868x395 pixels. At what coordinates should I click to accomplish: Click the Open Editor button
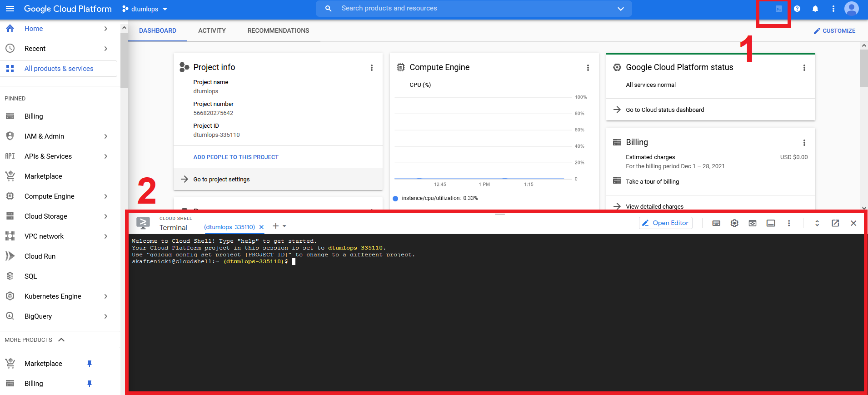(666, 223)
